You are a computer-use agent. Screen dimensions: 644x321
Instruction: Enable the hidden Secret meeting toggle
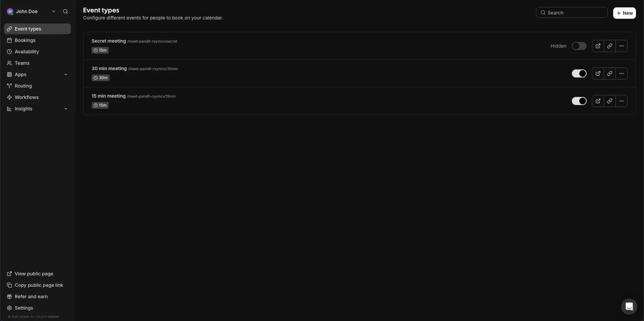(x=579, y=46)
